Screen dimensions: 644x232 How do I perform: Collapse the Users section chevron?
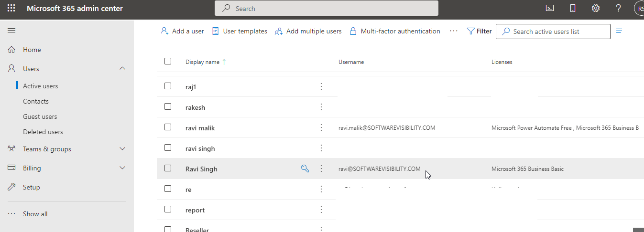pyautogui.click(x=122, y=69)
